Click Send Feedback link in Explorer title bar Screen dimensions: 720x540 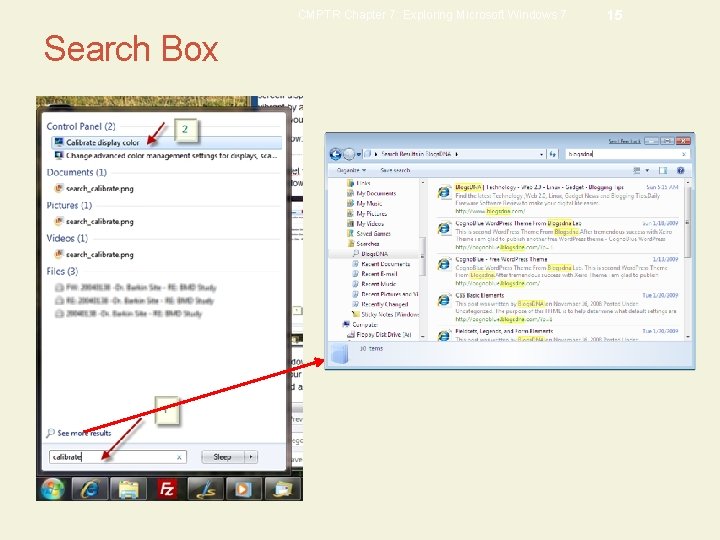tap(624, 141)
